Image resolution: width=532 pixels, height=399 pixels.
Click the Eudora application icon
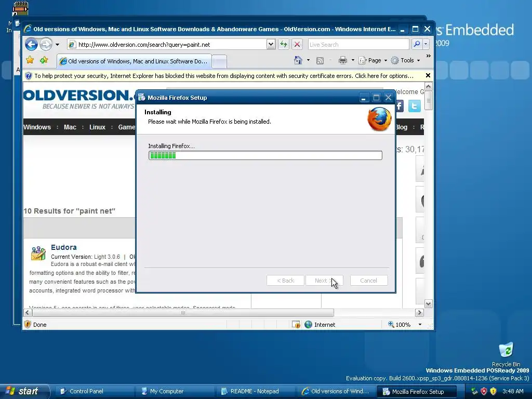38,253
